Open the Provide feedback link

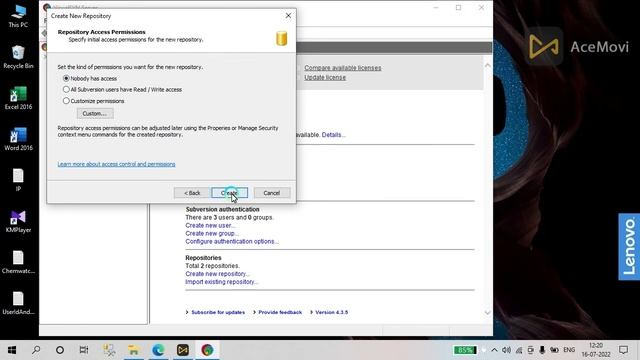(280, 312)
